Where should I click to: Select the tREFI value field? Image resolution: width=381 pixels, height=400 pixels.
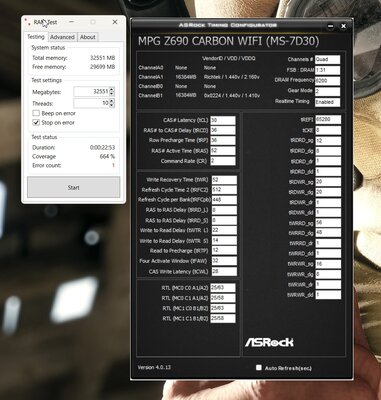328,119
